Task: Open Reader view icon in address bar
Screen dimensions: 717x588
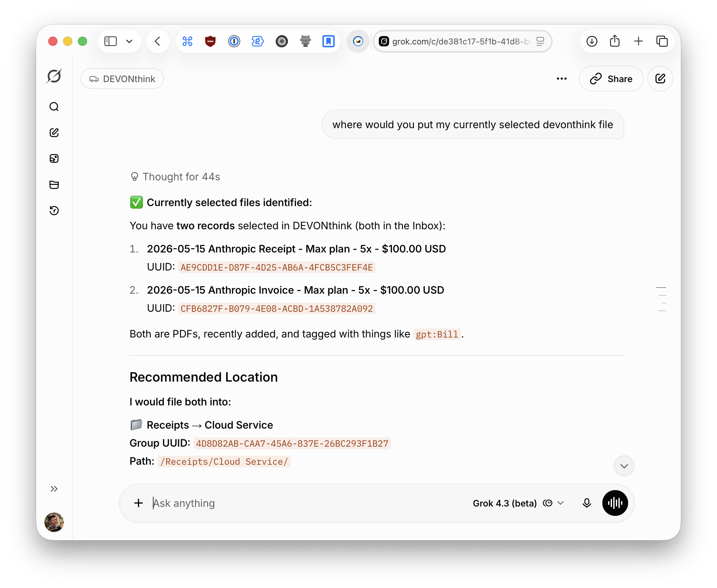Action: pos(540,41)
